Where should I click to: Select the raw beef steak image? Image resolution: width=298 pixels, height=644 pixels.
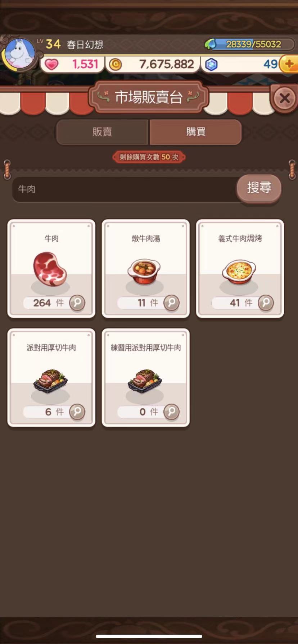50,269
